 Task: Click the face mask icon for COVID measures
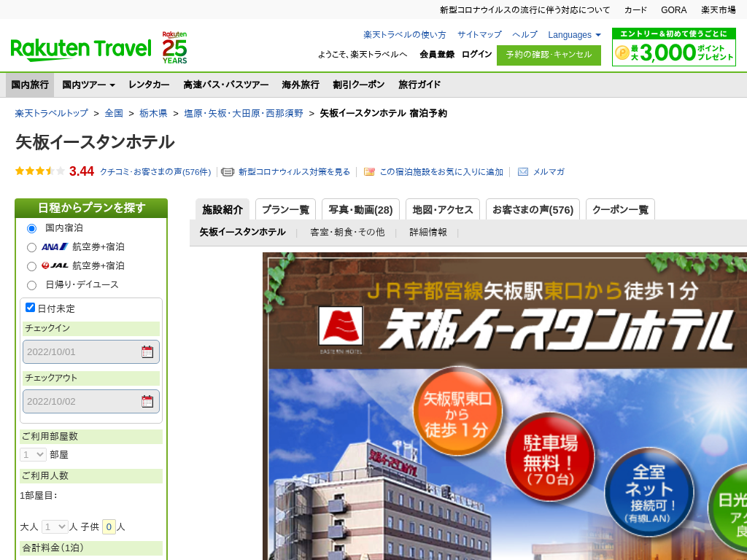228,172
